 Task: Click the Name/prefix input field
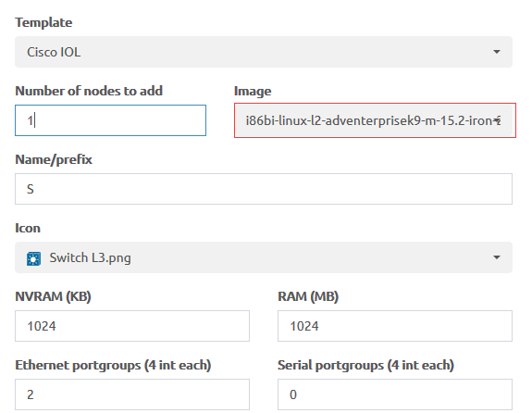coord(264,189)
